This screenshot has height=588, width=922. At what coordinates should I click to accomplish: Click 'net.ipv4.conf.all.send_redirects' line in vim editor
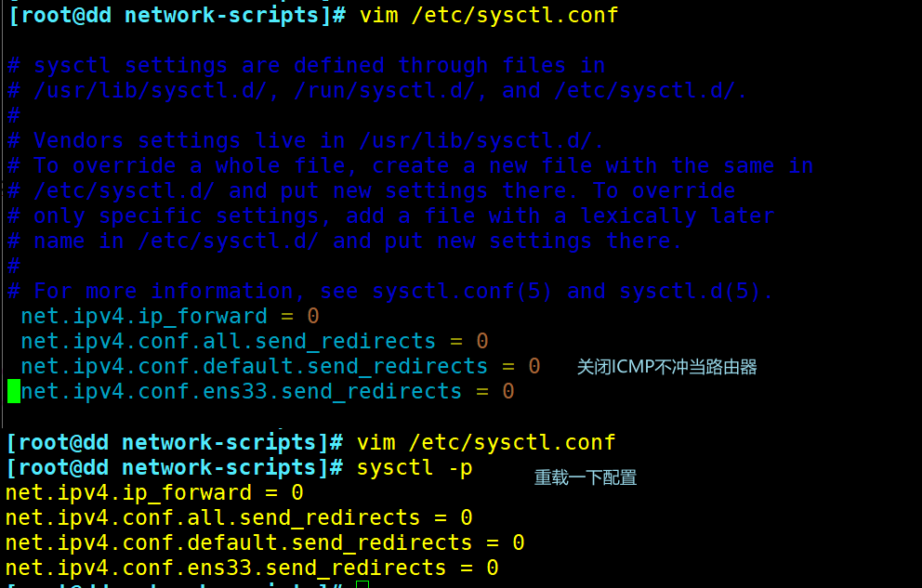coord(254,341)
